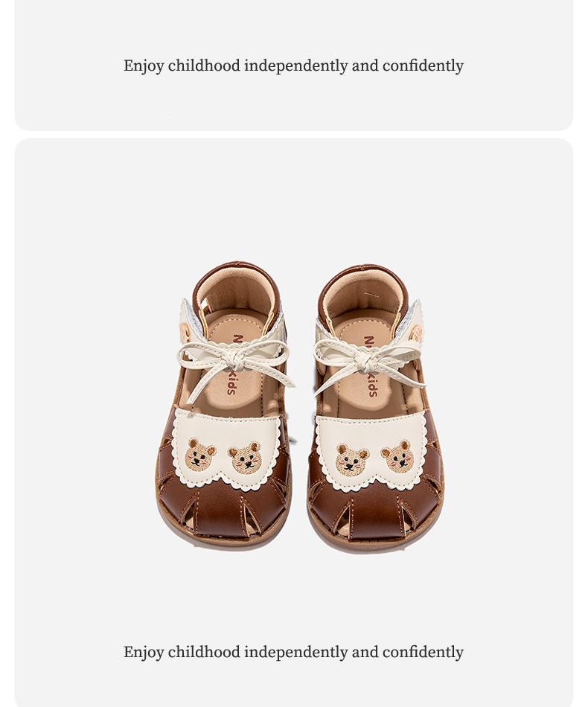Select the right brown sandal image

(375, 408)
